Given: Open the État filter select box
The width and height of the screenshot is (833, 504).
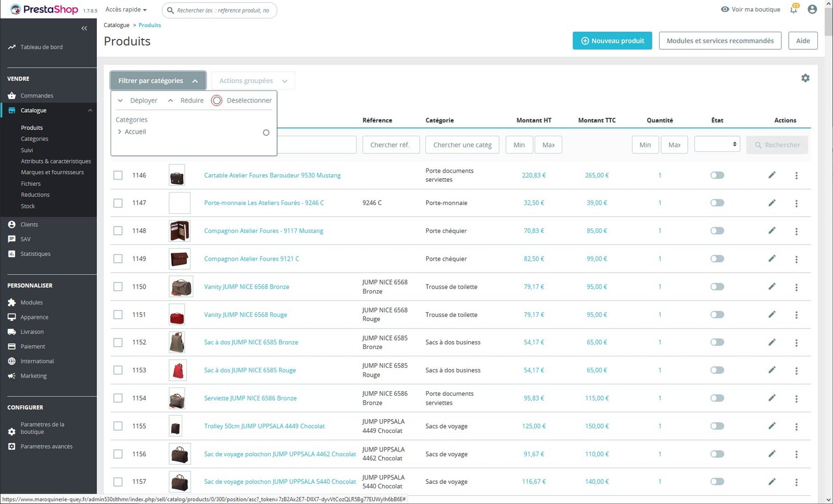Looking at the screenshot, I should (x=717, y=145).
